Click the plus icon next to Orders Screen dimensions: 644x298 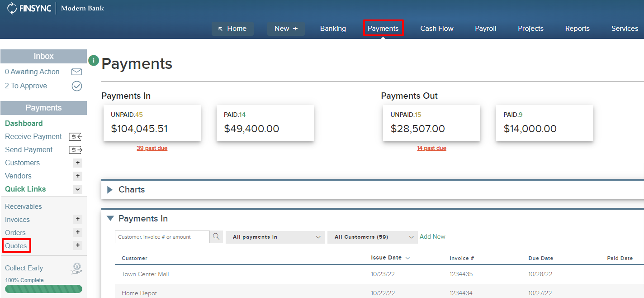(x=78, y=232)
